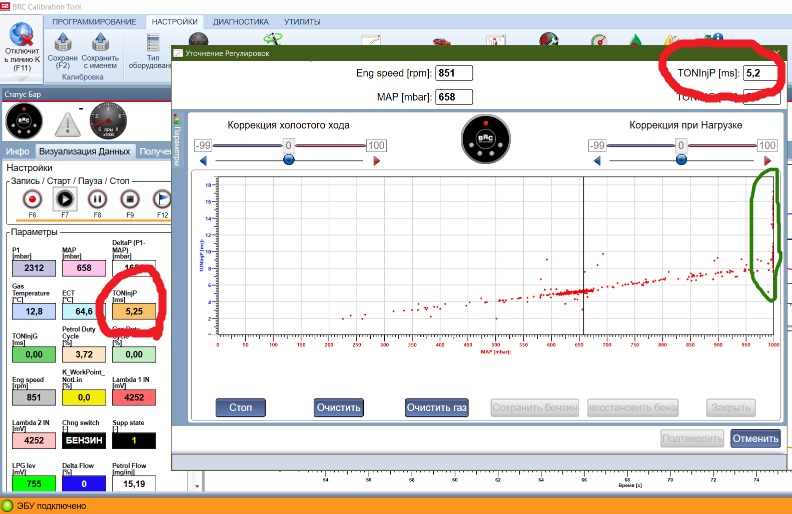Click the F12 flag marker icon
This screenshot has width=792, height=514.
point(162,198)
